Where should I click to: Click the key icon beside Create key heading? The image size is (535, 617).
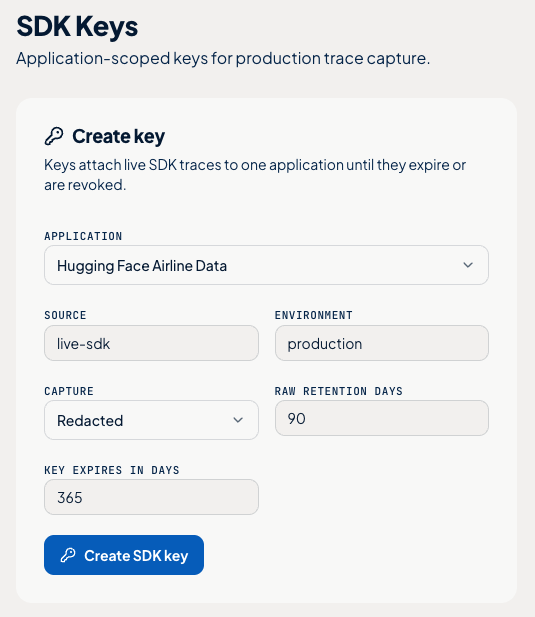54,136
